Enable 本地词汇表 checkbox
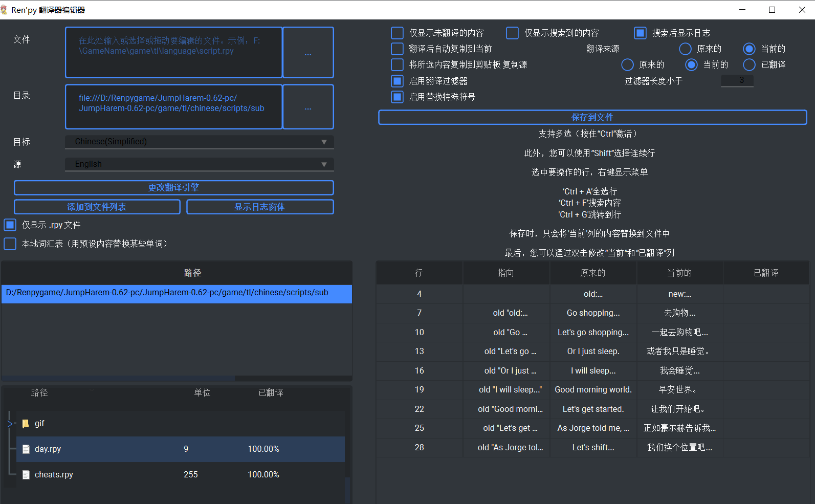The width and height of the screenshot is (815, 504). (10, 244)
